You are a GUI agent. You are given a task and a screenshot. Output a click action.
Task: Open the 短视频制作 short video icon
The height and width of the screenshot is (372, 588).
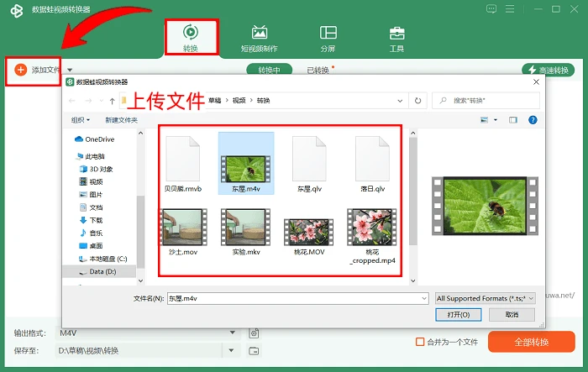tap(260, 33)
